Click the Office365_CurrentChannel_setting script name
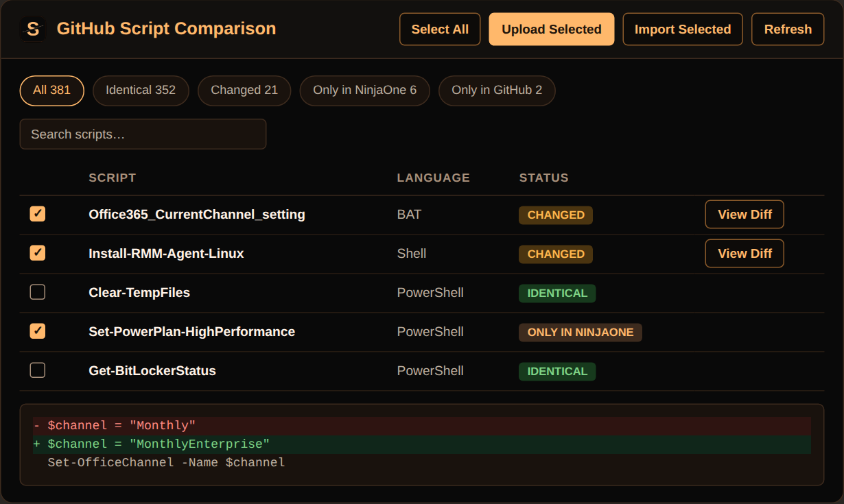The image size is (844, 504). 197,215
